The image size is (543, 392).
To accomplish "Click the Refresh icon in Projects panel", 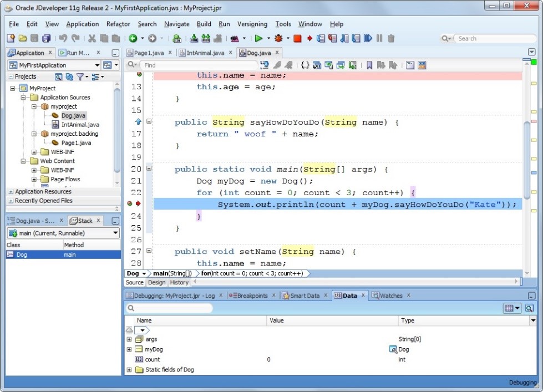I will tap(69, 77).
